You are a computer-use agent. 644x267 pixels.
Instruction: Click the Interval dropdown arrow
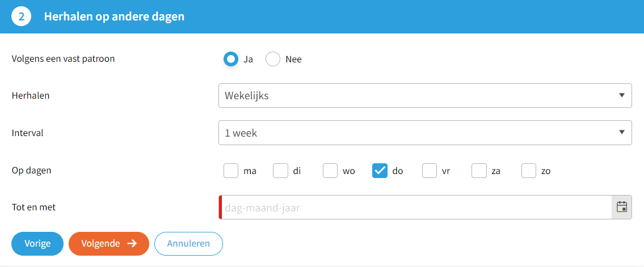point(622,133)
